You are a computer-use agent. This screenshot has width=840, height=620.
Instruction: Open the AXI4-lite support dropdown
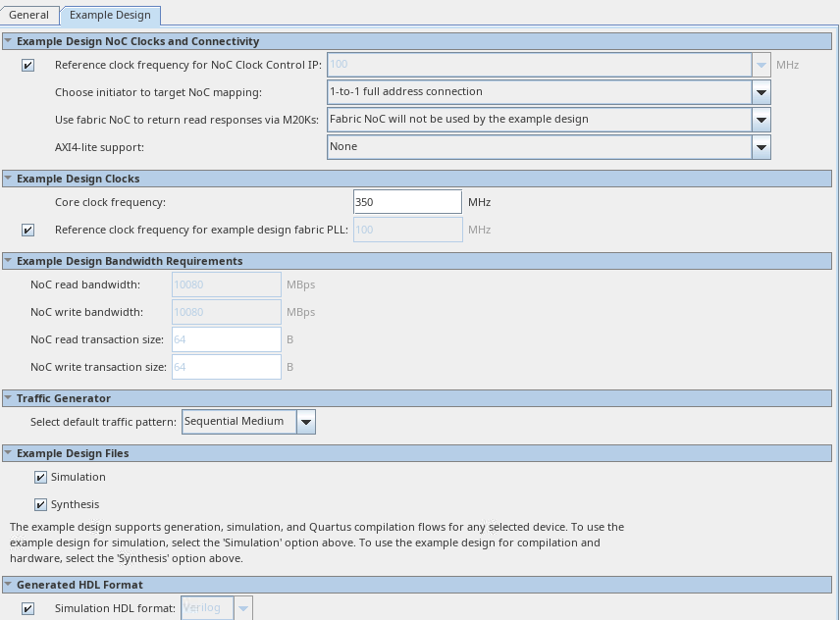[761, 147]
